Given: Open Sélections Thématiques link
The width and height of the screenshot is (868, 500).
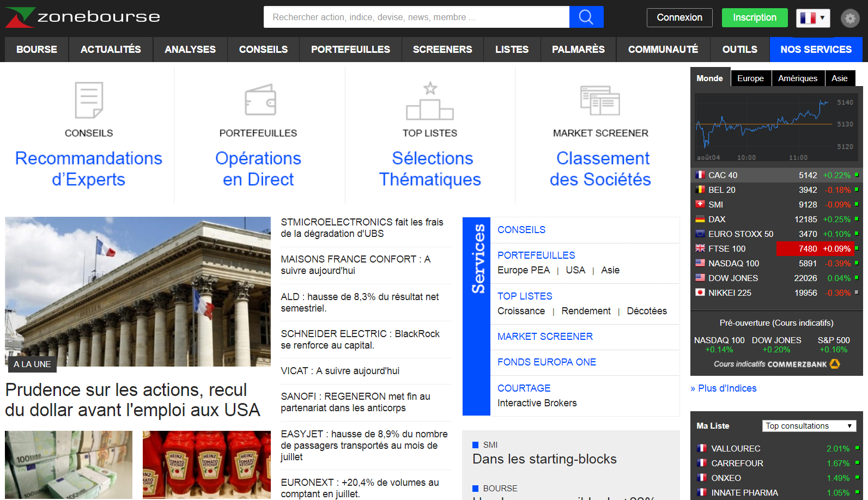Looking at the screenshot, I should click(430, 169).
